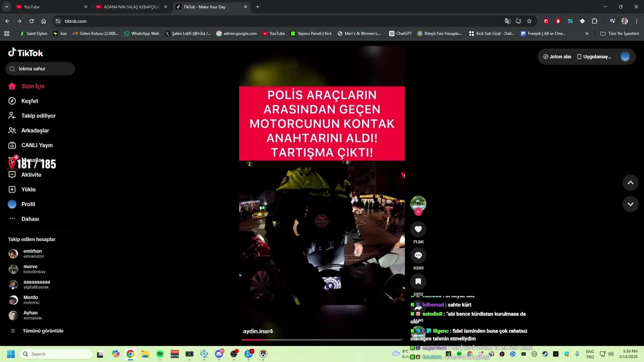This screenshot has width=644, height=362.
Task: Go to next video with down arrow
Action: [x=630, y=204]
